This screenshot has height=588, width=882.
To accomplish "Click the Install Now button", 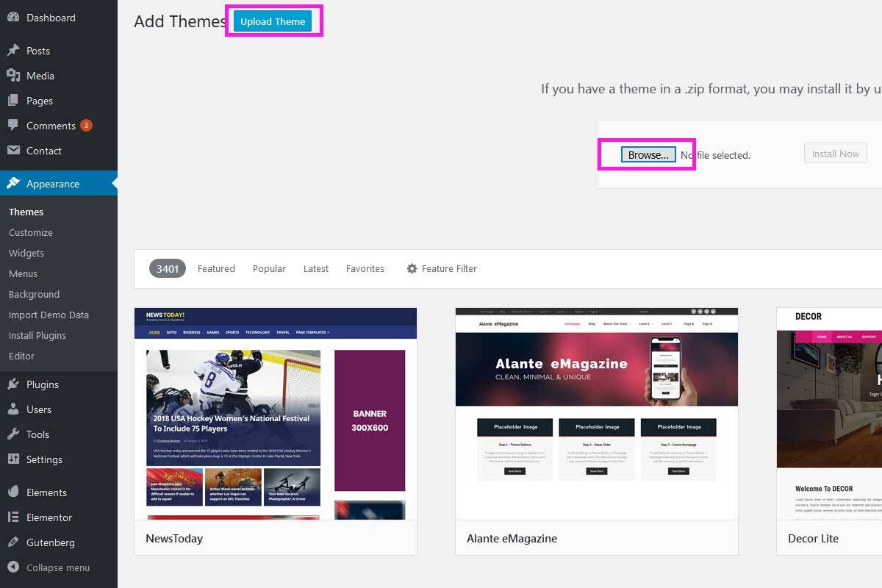I will click(x=836, y=154).
